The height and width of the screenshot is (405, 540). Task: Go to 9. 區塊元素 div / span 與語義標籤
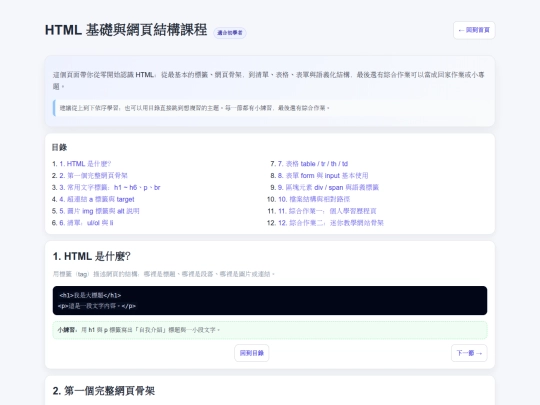[328, 187]
